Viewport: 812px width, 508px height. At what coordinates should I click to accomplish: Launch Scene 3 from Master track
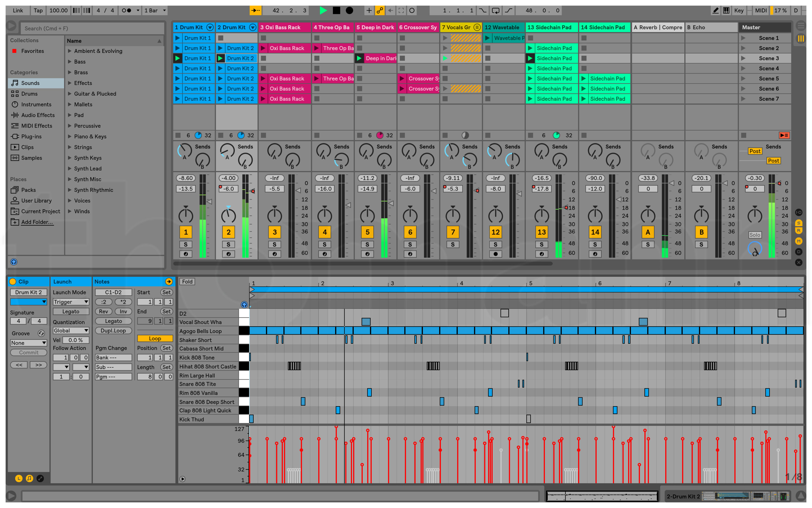click(x=743, y=58)
